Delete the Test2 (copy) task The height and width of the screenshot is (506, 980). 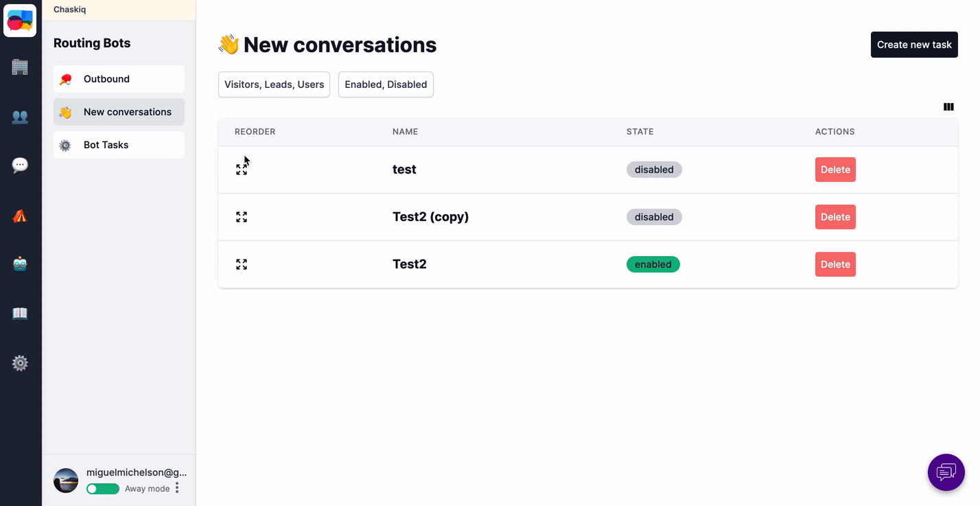tap(835, 217)
